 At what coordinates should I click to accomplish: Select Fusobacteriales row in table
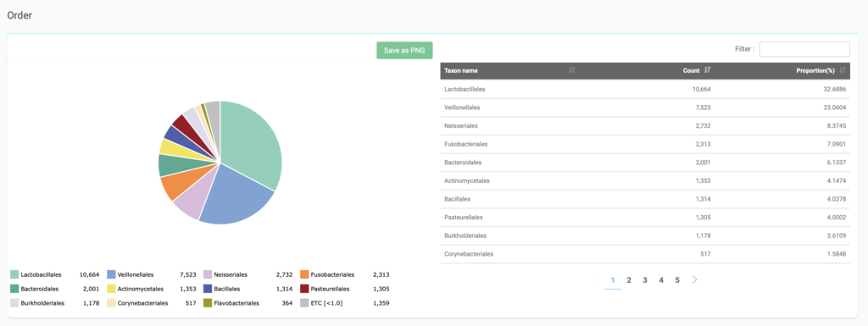click(x=645, y=144)
